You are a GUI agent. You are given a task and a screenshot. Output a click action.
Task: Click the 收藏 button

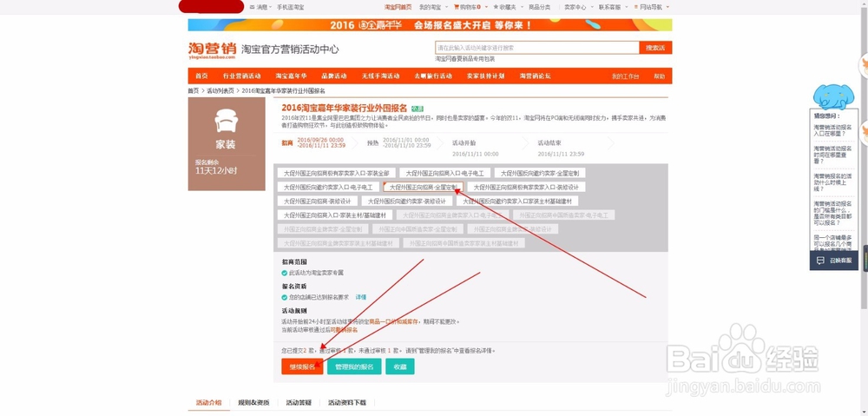[399, 366]
